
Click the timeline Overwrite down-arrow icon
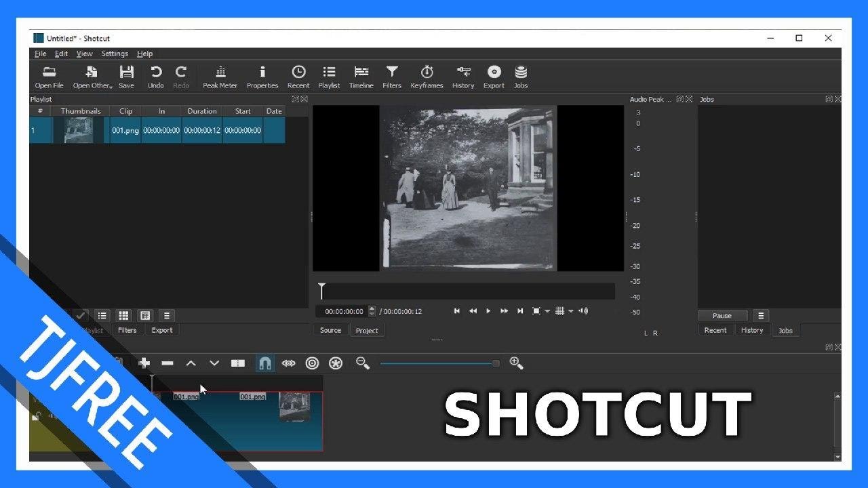[x=214, y=363]
